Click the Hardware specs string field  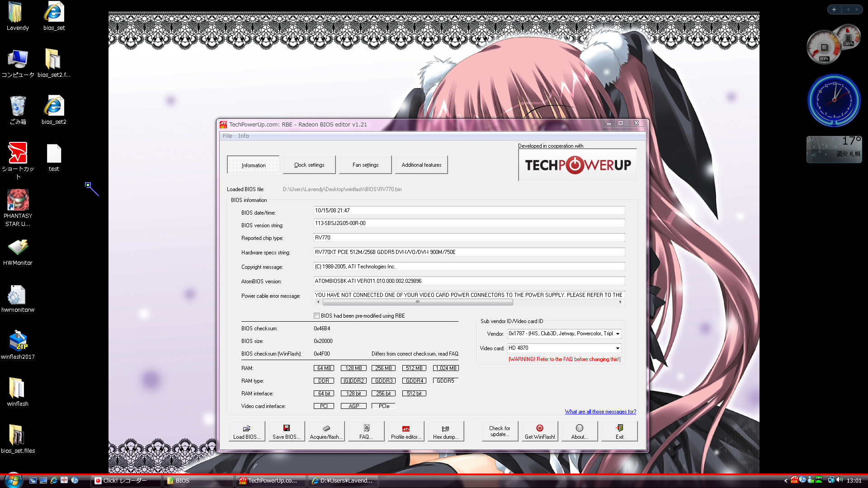tap(469, 252)
